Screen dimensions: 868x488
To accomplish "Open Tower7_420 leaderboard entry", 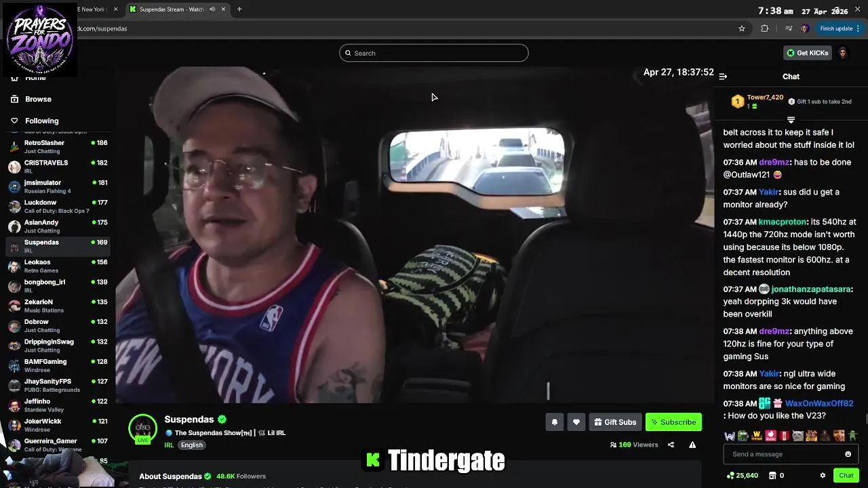I will click(757, 102).
